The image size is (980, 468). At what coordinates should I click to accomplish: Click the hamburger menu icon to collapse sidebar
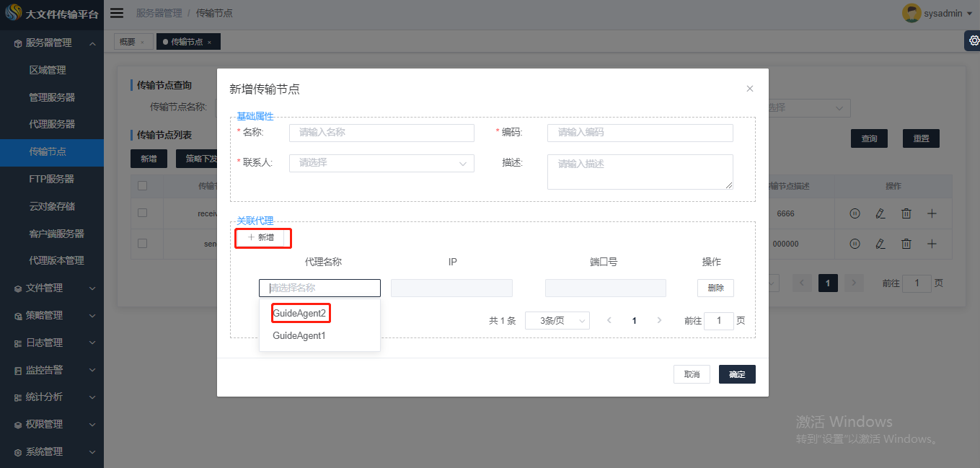117,14
